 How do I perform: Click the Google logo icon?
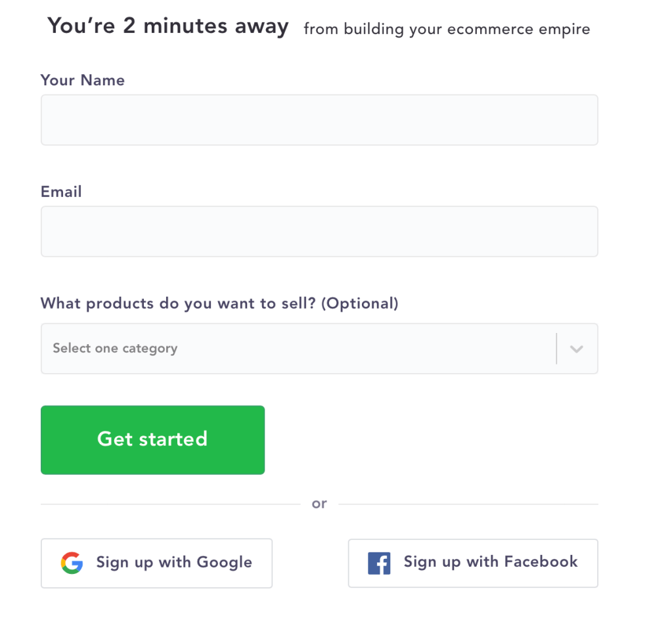coord(72,563)
